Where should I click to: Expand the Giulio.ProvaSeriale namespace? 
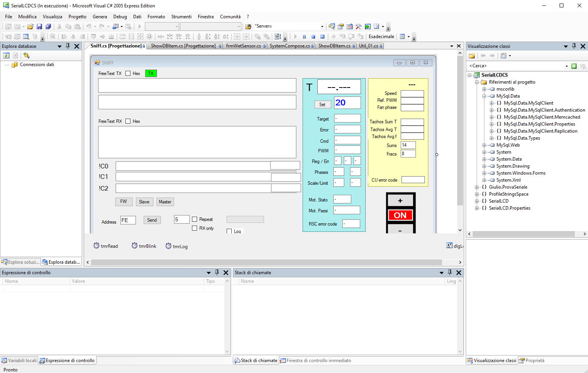point(477,187)
